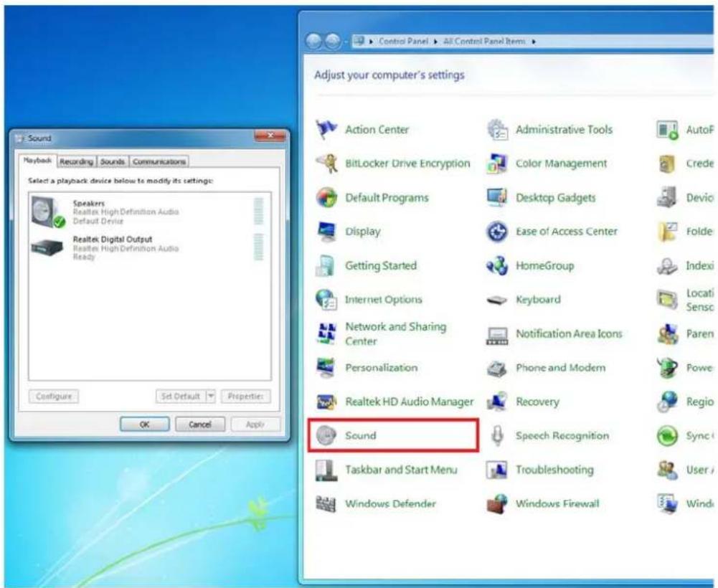Close the Sound dialog window
Viewport: 718px width, 588px height.
point(270,136)
